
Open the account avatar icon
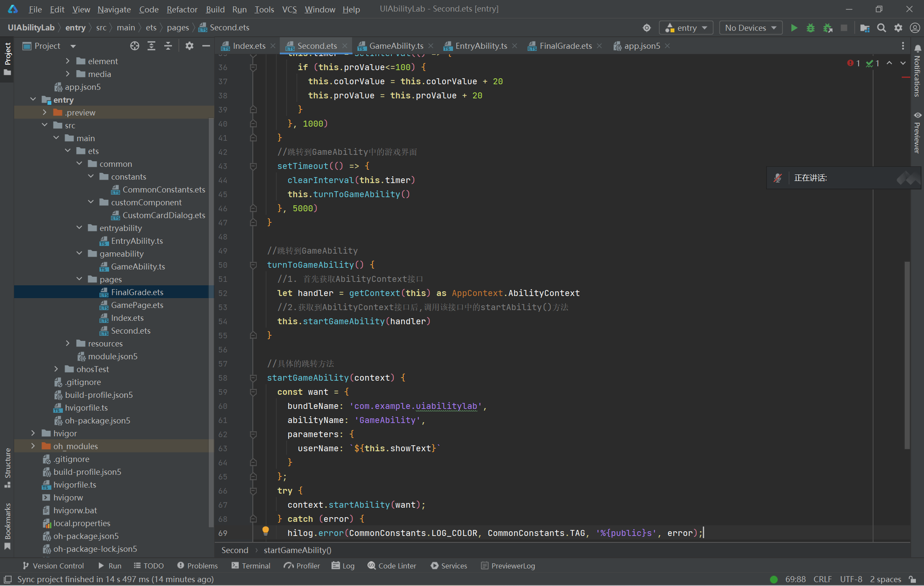tap(915, 28)
